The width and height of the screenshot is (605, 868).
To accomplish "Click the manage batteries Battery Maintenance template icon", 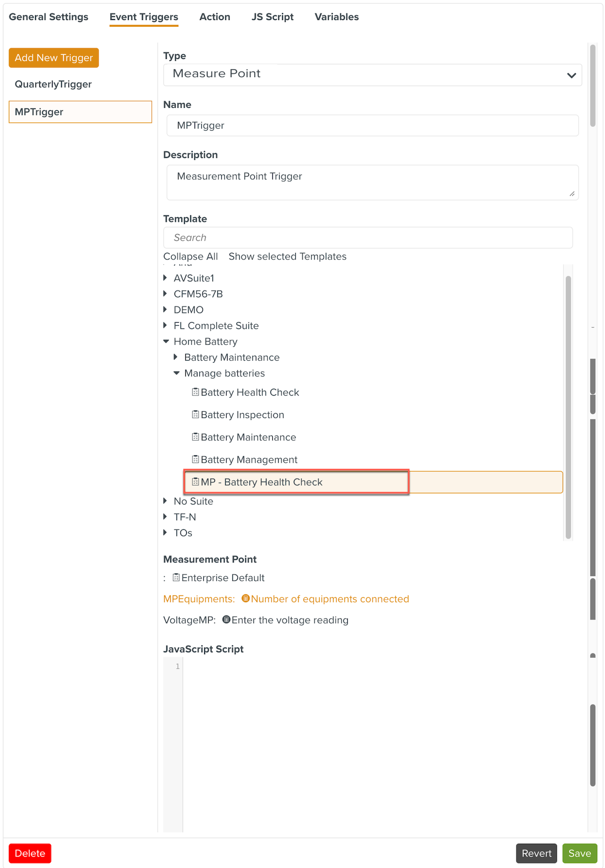I will point(196,437).
